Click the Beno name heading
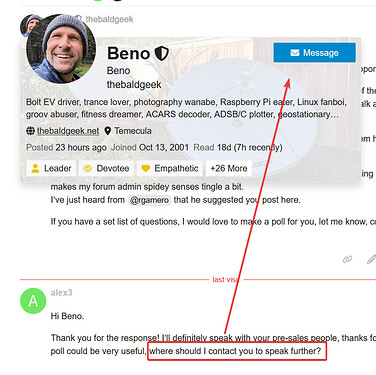This screenshot has height=375, width=376. pyautogui.click(x=129, y=53)
